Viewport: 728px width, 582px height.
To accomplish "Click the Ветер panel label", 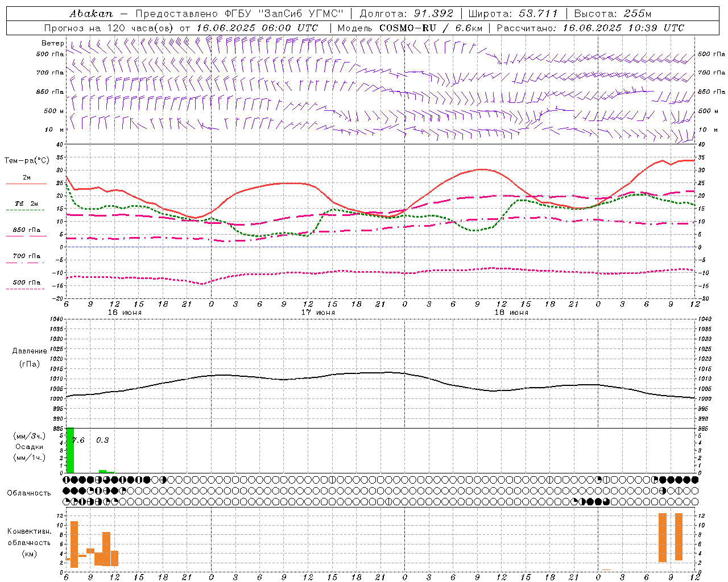I will point(52,43).
